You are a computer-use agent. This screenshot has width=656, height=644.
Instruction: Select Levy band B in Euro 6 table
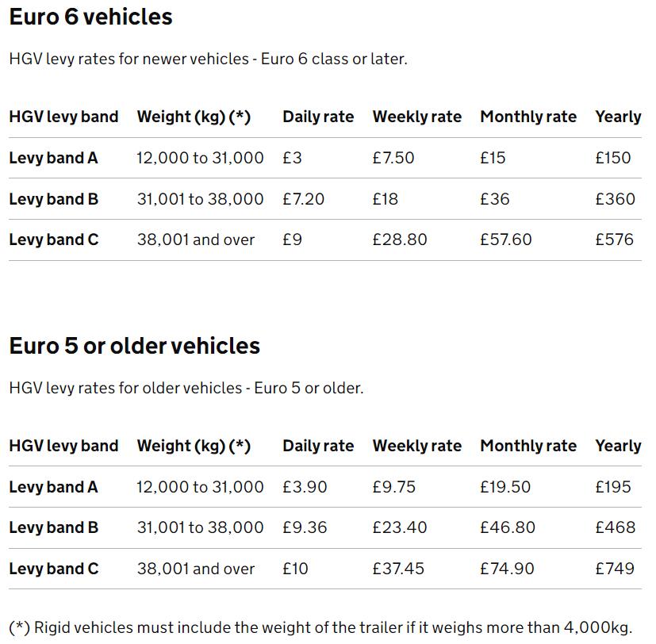pos(54,199)
